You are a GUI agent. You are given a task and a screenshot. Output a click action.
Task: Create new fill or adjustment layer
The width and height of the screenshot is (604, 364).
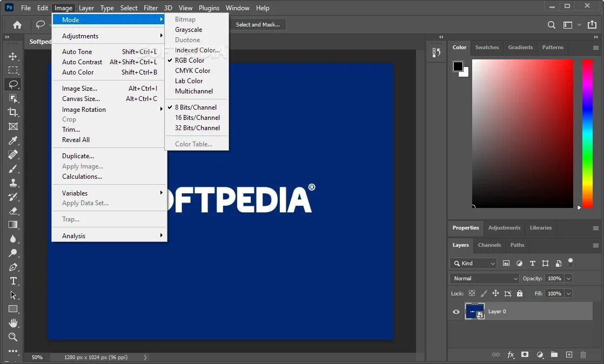[540, 355]
